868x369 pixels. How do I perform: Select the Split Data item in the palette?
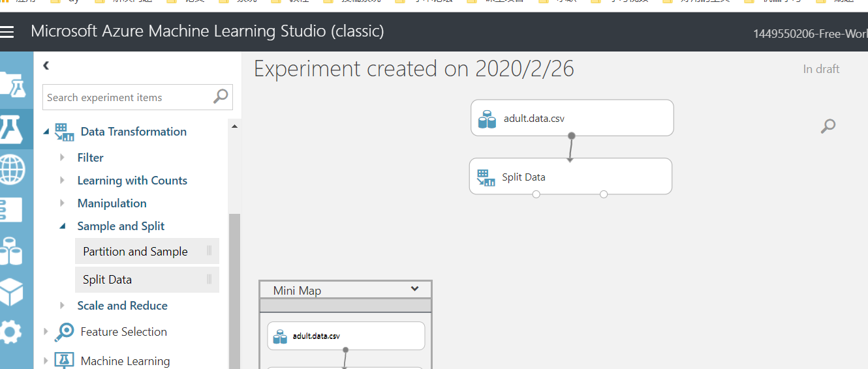click(x=147, y=280)
